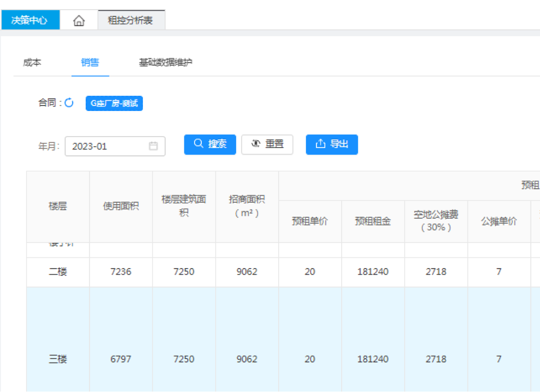Export the table with 导出 button

331,144
